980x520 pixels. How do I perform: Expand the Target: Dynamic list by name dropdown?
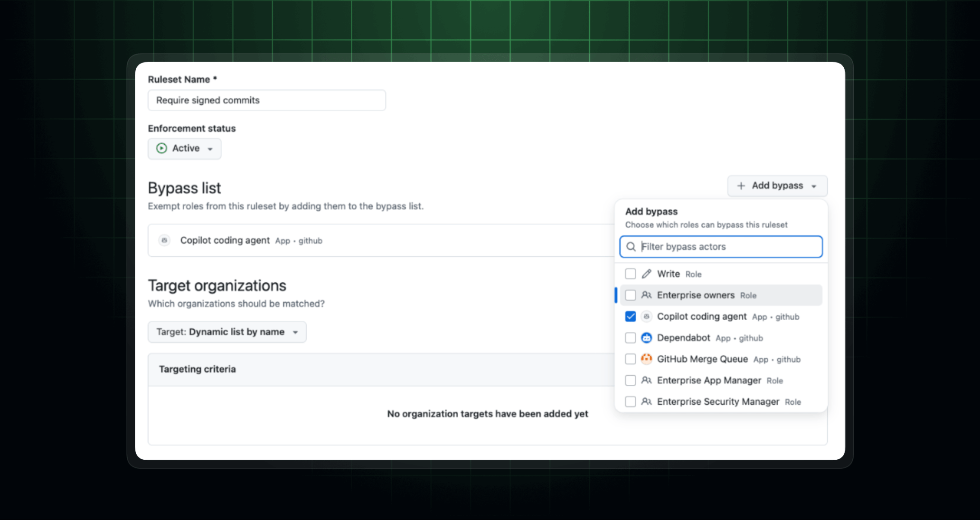pyautogui.click(x=227, y=332)
